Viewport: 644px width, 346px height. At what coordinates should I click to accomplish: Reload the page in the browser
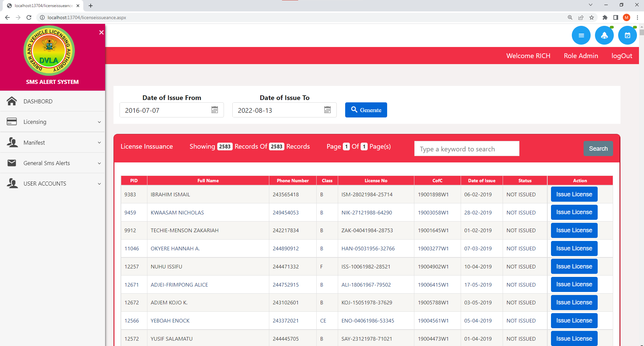click(29, 17)
